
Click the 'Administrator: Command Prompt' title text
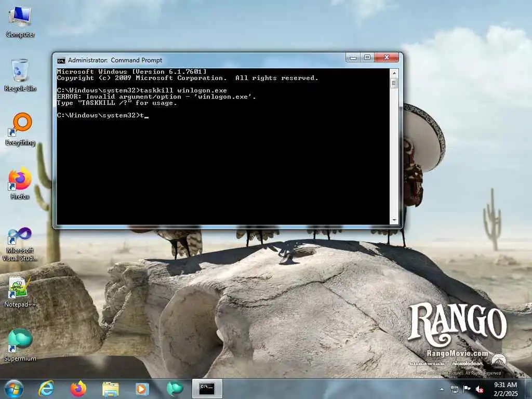point(115,60)
